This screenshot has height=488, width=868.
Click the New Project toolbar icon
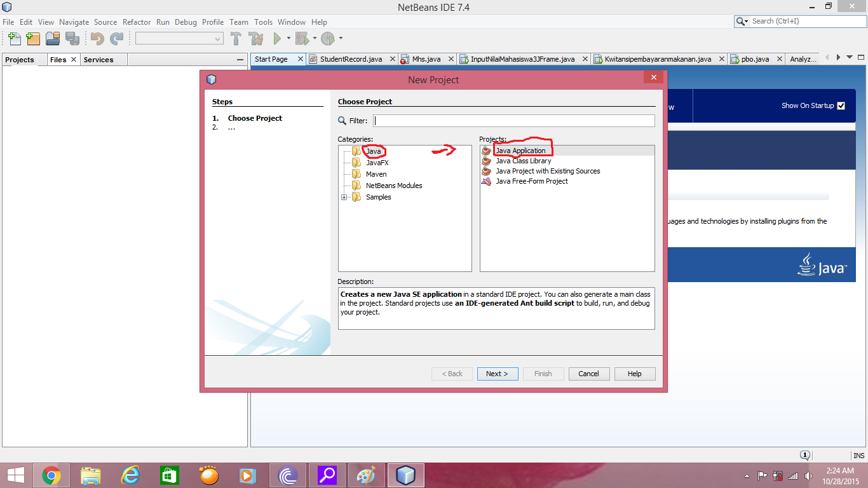[x=33, y=39]
